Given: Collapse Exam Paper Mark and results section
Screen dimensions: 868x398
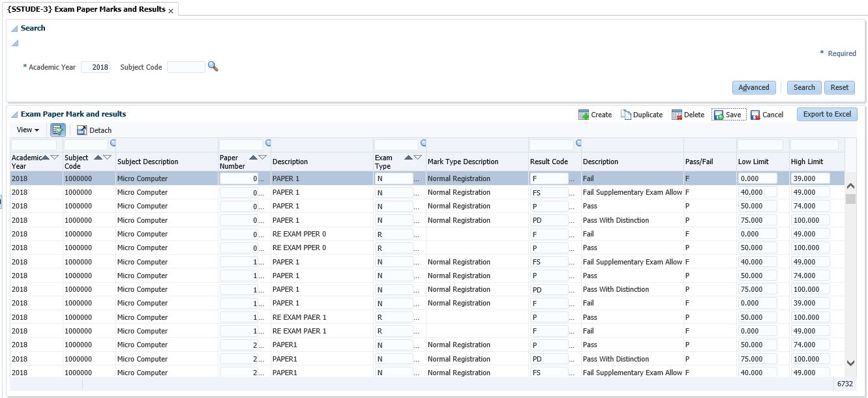Looking at the screenshot, I should coord(14,115).
